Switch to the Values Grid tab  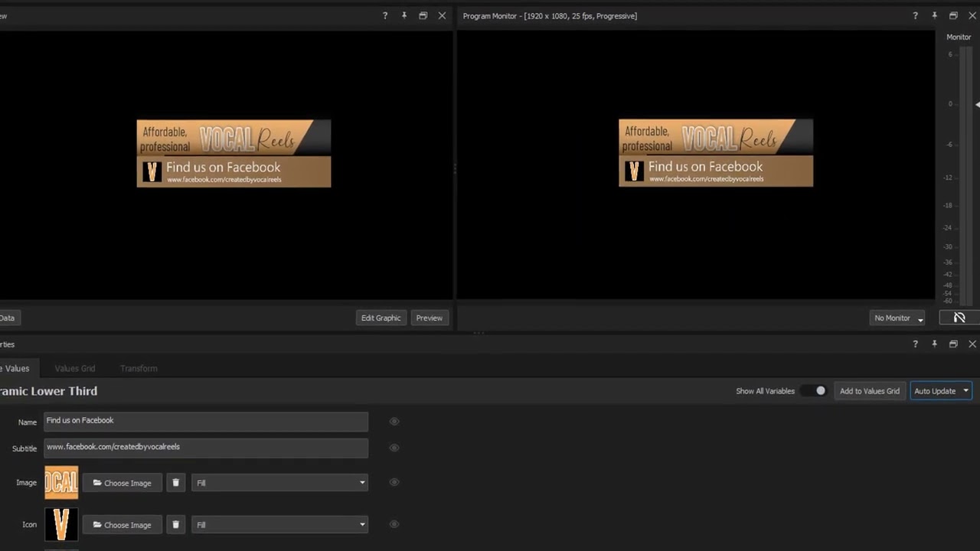point(75,368)
